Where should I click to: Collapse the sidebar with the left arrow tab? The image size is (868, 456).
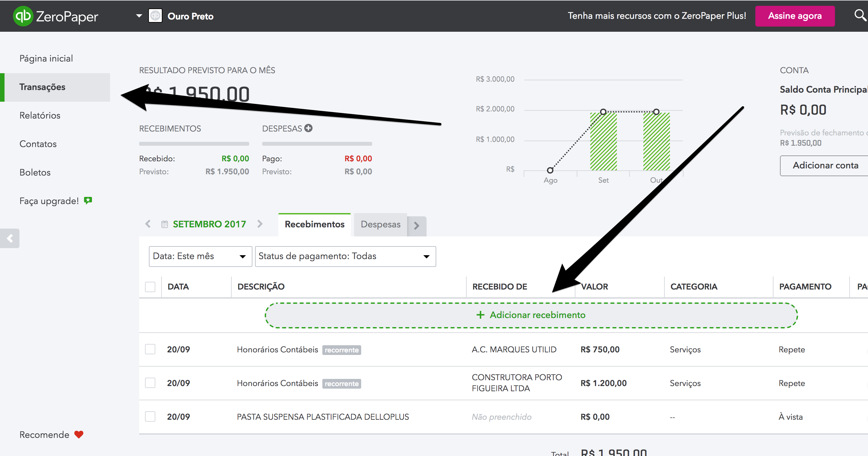(10, 238)
